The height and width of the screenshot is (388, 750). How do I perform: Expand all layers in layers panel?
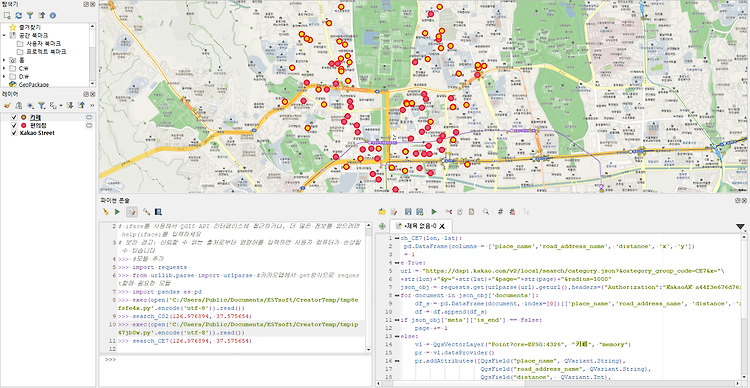click(70, 105)
